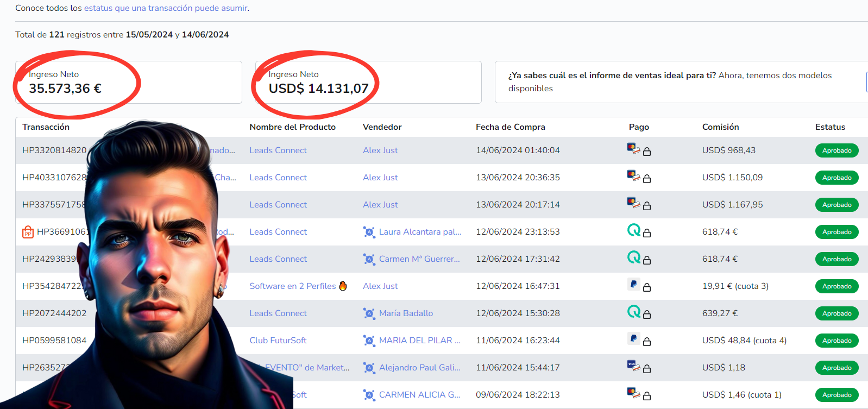Click the lock icon in the María Badallo row

[x=647, y=314]
